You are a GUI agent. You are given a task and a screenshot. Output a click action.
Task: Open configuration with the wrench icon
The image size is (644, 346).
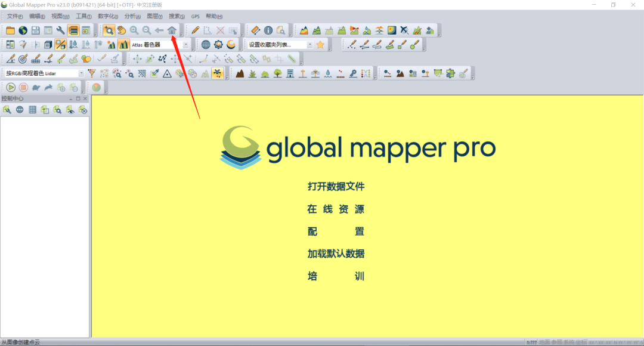point(60,30)
